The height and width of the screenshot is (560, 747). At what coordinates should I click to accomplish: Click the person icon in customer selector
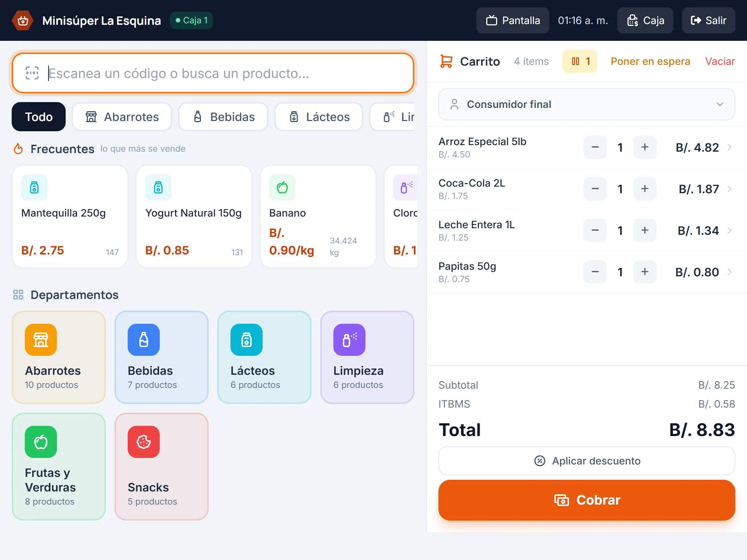tap(454, 104)
